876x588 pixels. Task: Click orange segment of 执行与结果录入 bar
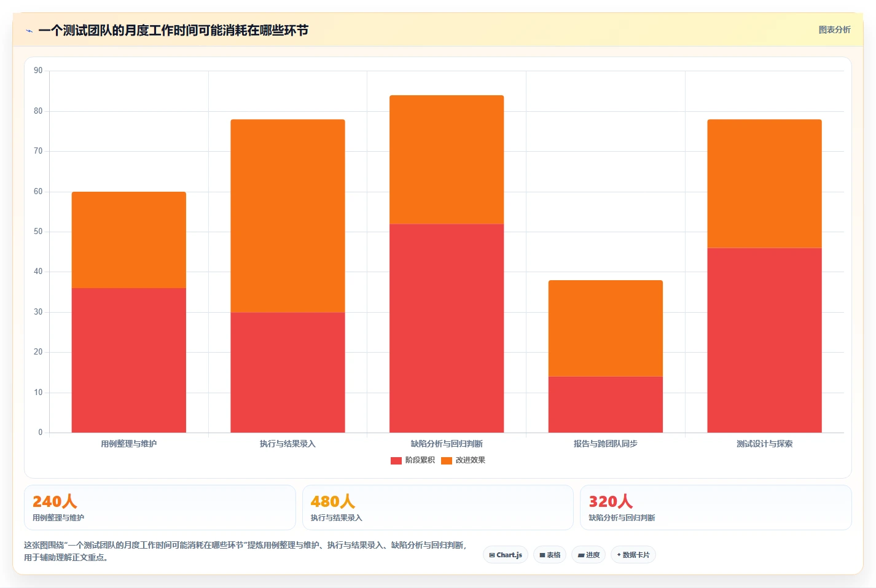(287, 216)
